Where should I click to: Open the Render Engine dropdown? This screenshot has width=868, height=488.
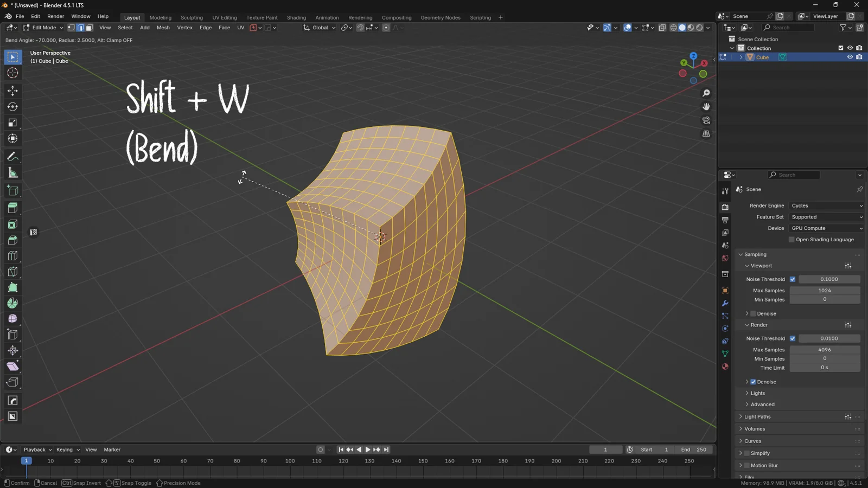826,206
